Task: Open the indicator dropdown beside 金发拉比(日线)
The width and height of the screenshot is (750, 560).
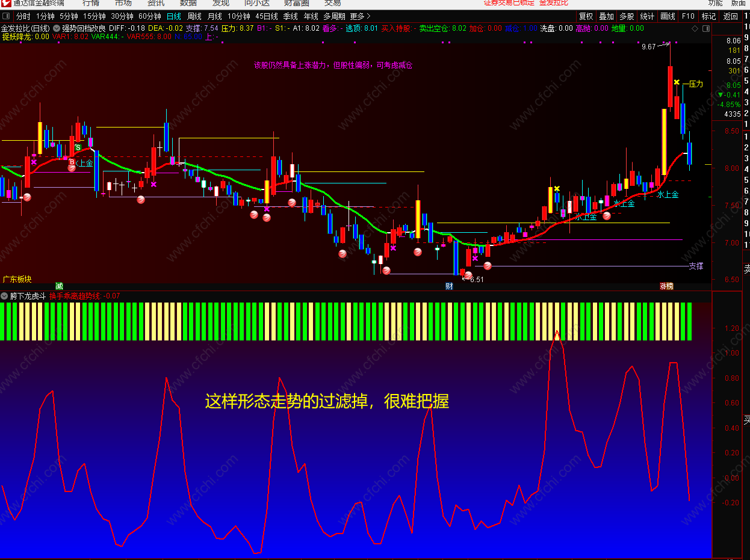Action: click(57, 28)
